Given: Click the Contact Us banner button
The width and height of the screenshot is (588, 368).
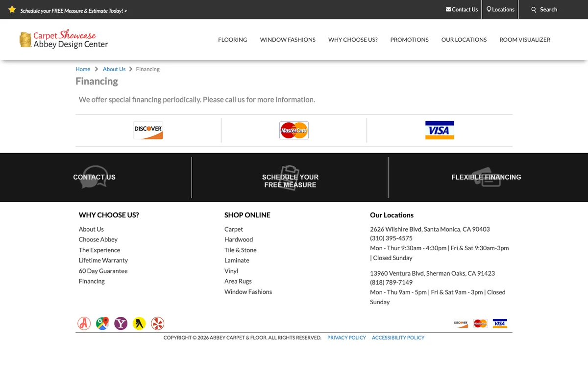Looking at the screenshot, I should point(95,177).
